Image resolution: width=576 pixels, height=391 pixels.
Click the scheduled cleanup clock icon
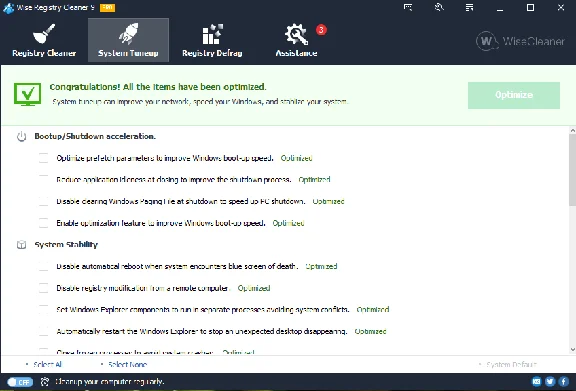point(45,381)
